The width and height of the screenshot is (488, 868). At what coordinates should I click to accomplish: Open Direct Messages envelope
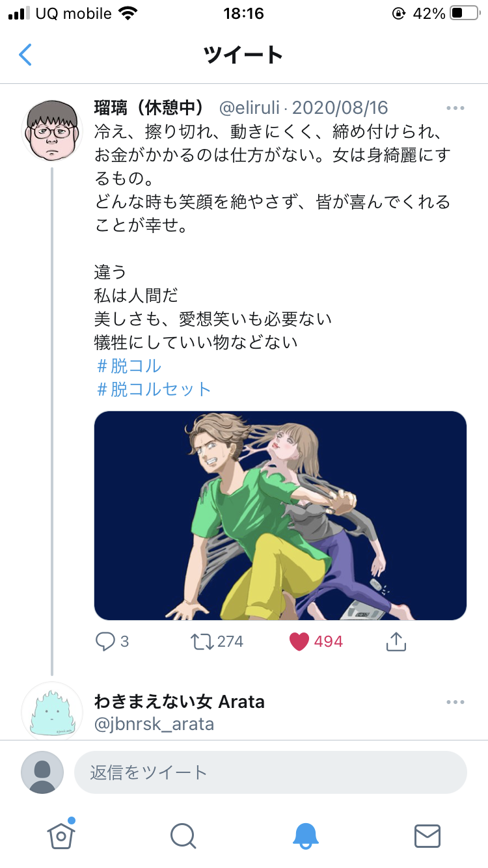click(427, 835)
